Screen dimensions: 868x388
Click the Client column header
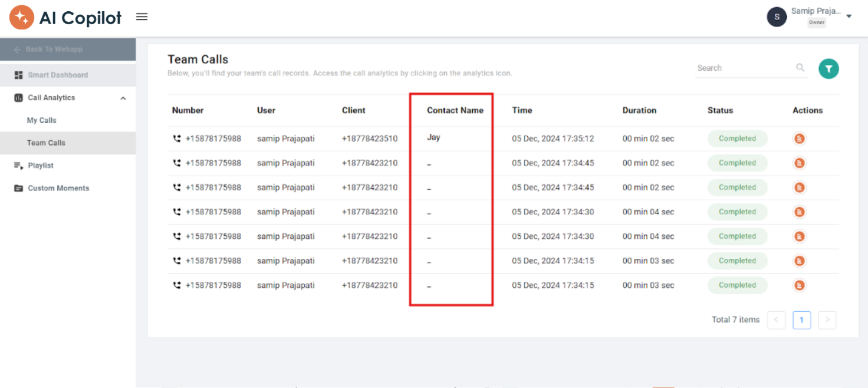tap(354, 110)
